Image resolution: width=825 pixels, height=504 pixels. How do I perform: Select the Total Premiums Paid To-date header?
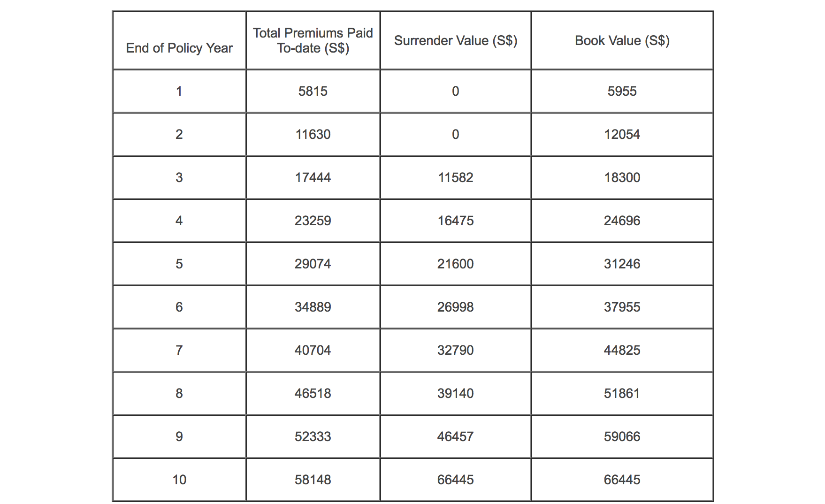point(313,40)
